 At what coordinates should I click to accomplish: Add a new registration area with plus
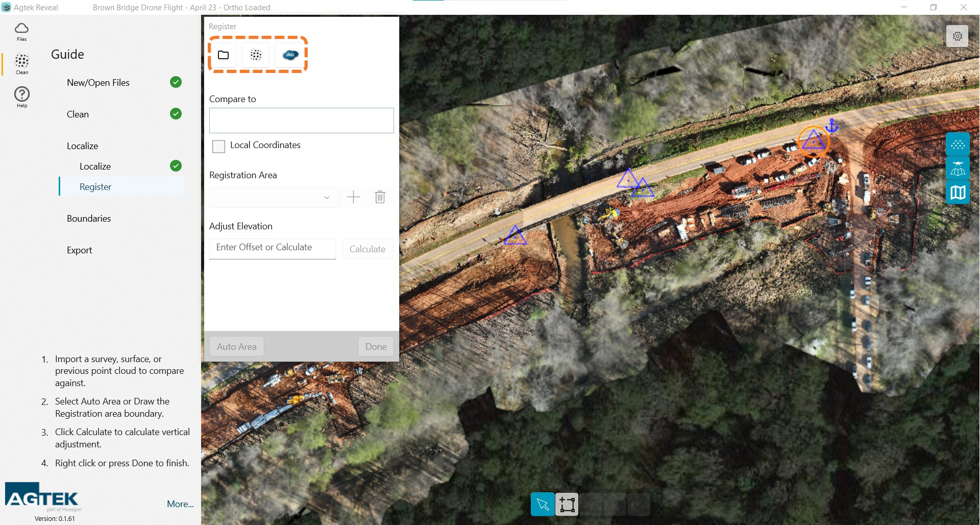tap(353, 197)
